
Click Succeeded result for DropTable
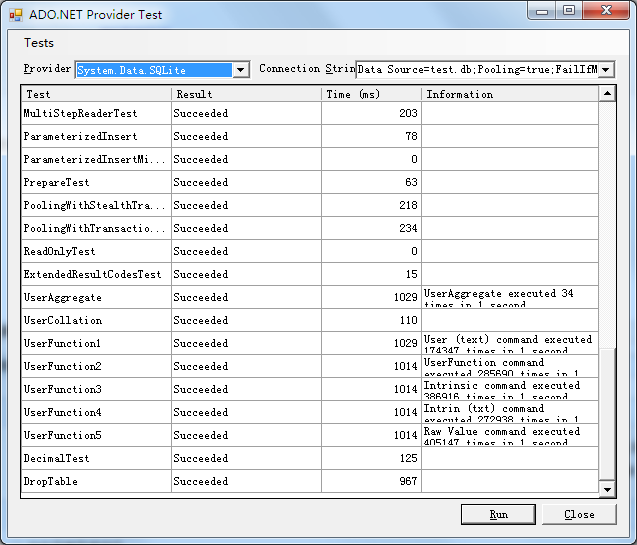tap(201, 482)
